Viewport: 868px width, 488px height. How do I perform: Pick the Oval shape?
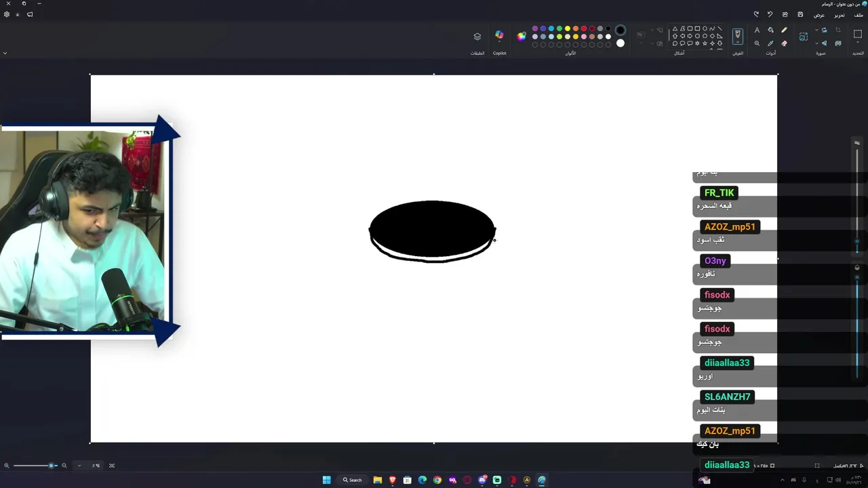pos(705,28)
